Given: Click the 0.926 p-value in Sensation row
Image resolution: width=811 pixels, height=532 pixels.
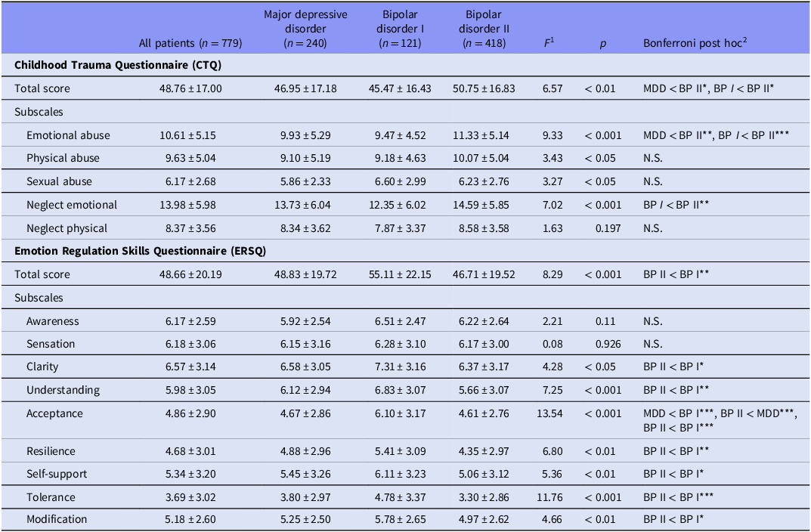Looking at the screenshot, I should tap(602, 344).
